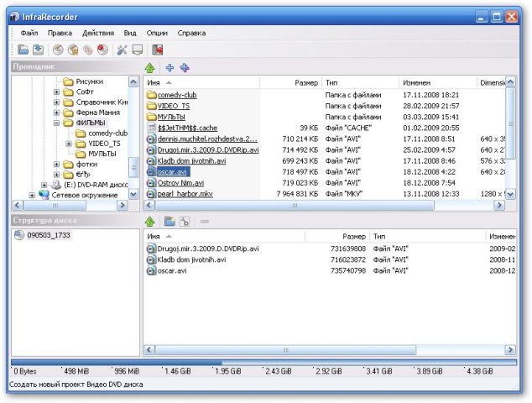Screen dimensions: 532x403
Task: Click the DVD-RAM drive (E:) icon
Action: (x=55, y=185)
